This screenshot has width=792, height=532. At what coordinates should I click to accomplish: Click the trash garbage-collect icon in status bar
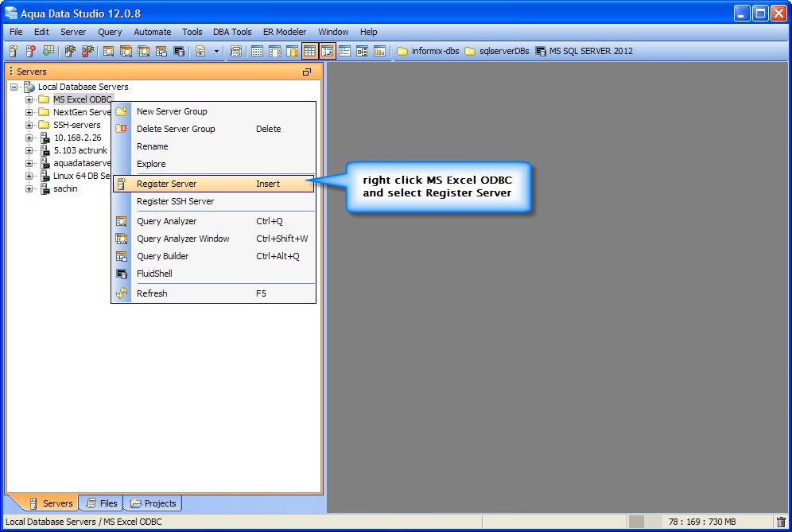(x=781, y=522)
